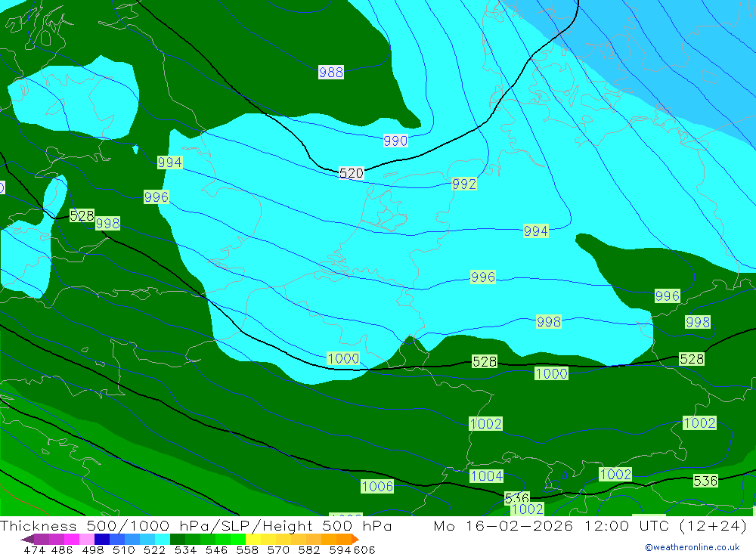The width and height of the screenshot is (756, 554).
Task: Click the 1006 pressure label
Action: (x=377, y=486)
